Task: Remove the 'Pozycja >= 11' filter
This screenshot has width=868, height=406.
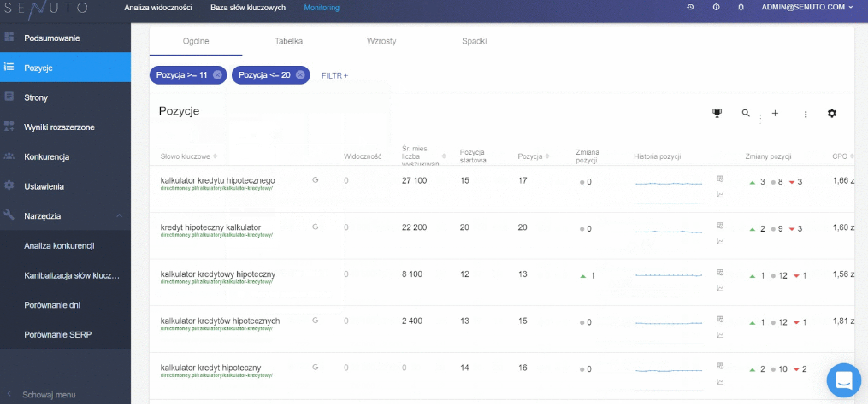Action: pos(217,74)
